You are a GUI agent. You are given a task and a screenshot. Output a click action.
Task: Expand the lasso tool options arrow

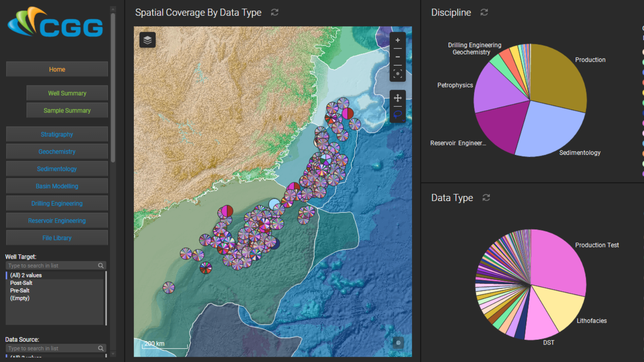tap(404, 120)
